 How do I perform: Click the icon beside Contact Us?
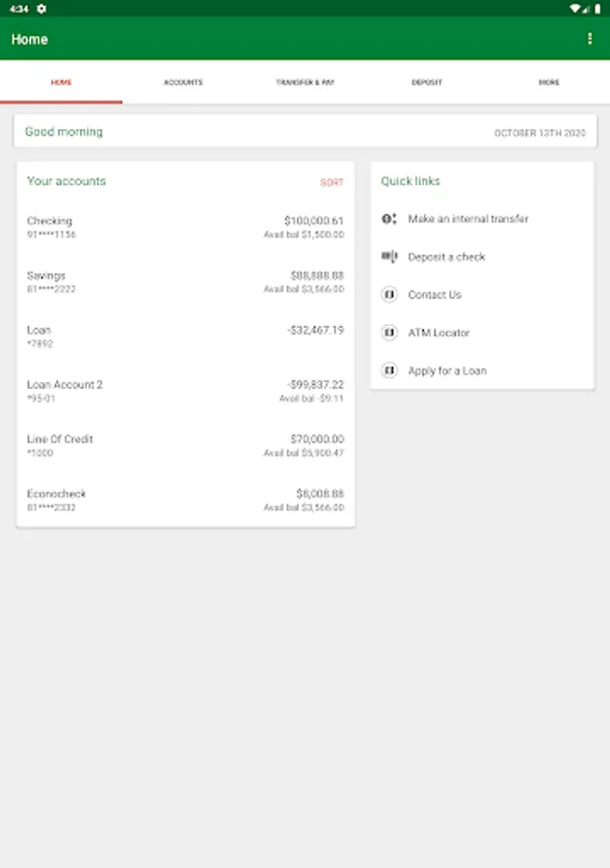click(389, 295)
